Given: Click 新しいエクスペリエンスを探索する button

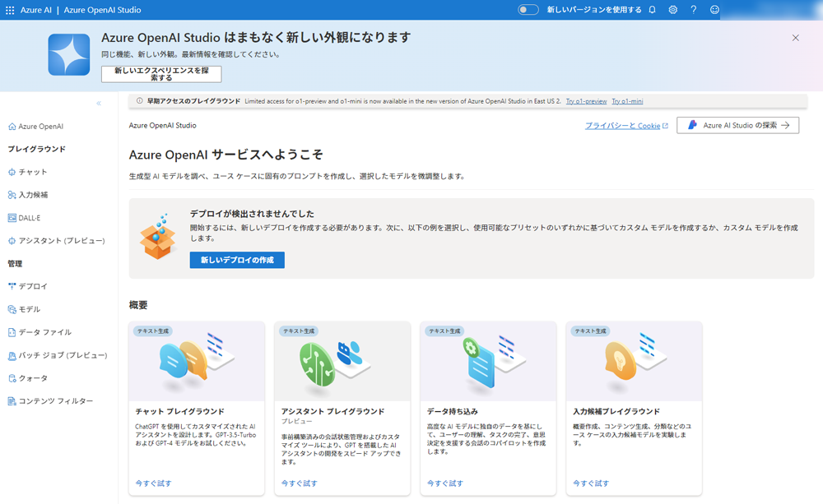Looking at the screenshot, I should pyautogui.click(x=161, y=74).
